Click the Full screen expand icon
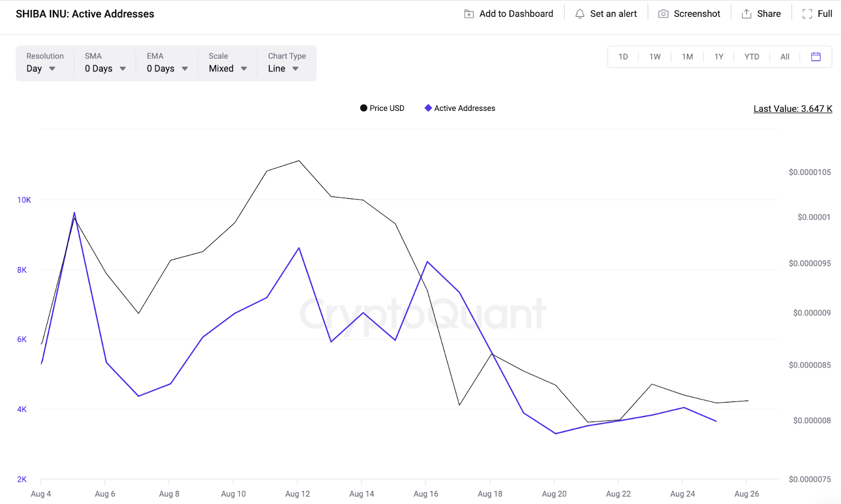 point(807,14)
